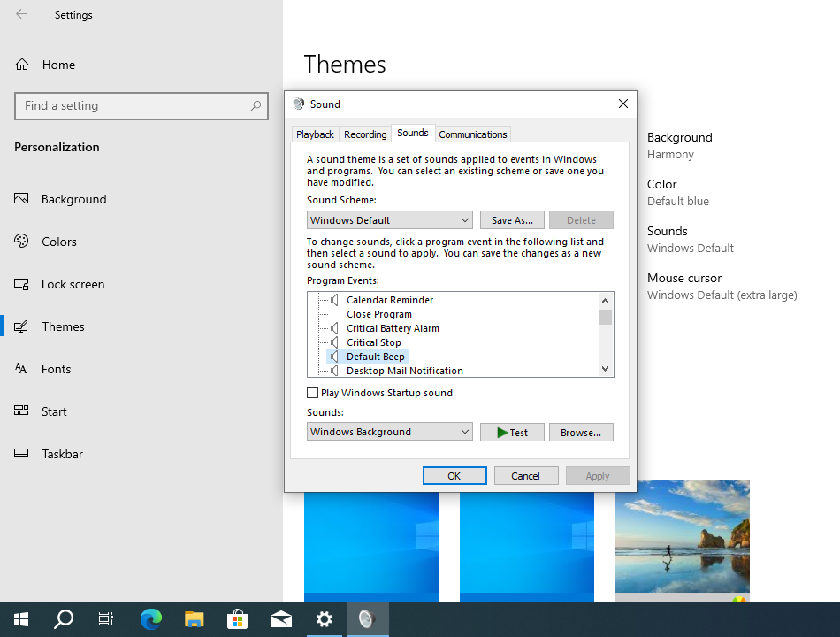Click Program Events scrollbar thumb
The height and width of the screenshot is (637, 840).
coord(606,318)
